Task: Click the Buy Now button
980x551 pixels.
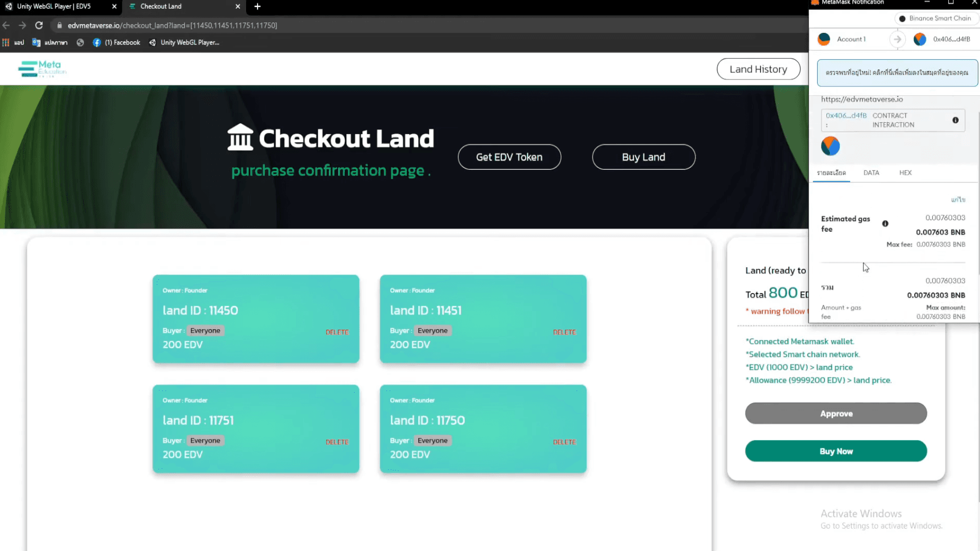Action: [x=836, y=451]
